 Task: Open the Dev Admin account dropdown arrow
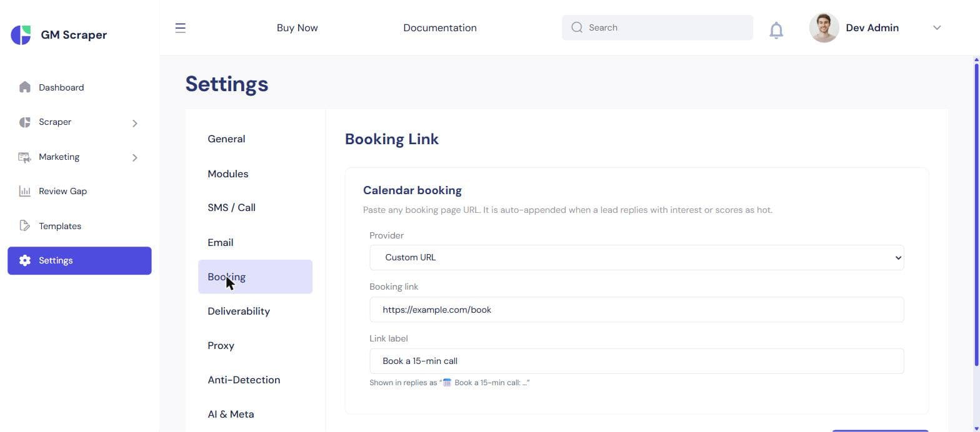pos(936,27)
